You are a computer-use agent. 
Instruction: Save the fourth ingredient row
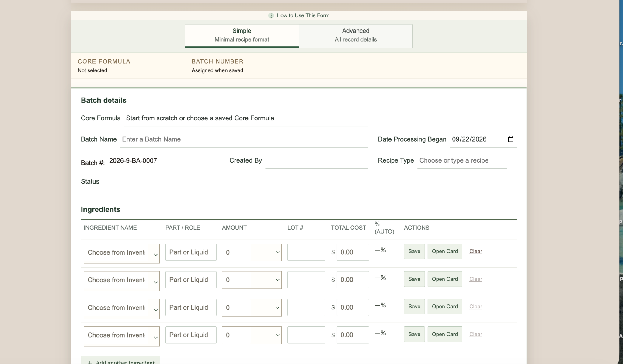point(414,334)
